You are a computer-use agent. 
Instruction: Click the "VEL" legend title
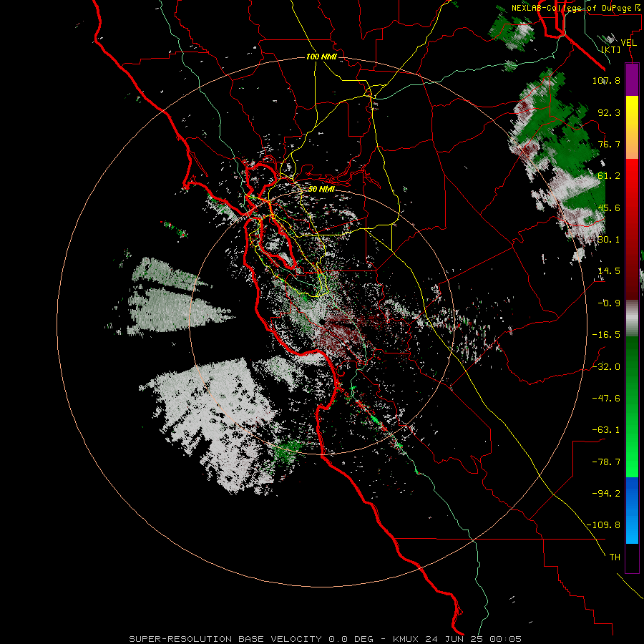point(628,43)
